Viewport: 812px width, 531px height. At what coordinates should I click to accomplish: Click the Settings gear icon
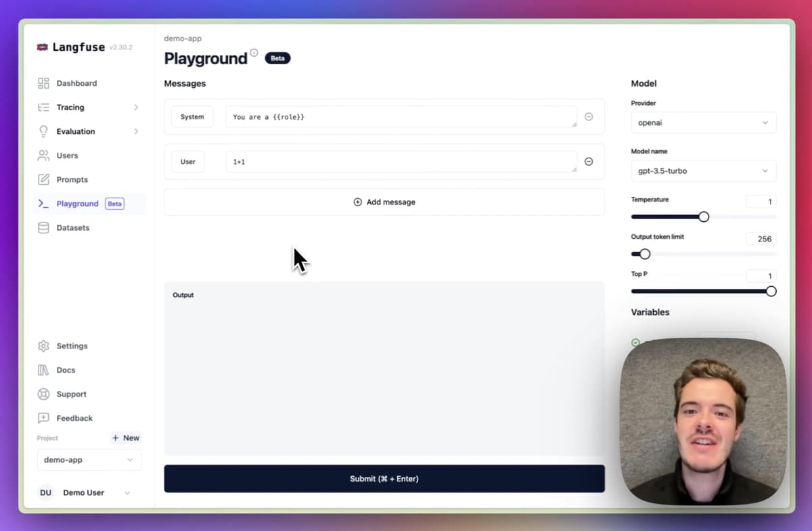[43, 346]
